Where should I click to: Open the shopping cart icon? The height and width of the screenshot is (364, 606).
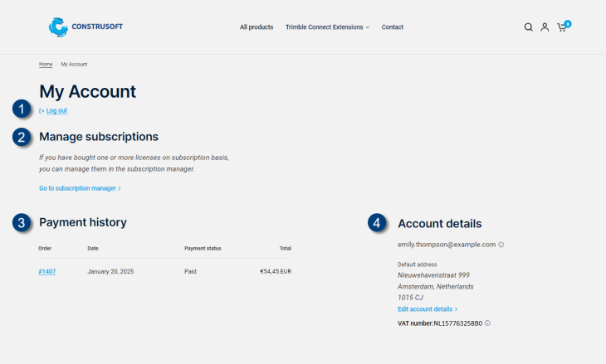[562, 27]
